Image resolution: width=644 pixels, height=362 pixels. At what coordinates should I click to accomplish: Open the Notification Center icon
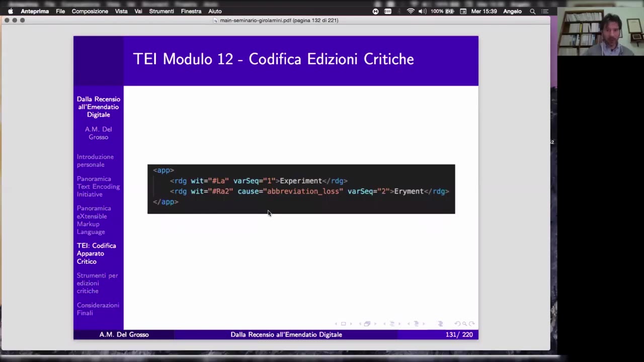pyautogui.click(x=544, y=11)
